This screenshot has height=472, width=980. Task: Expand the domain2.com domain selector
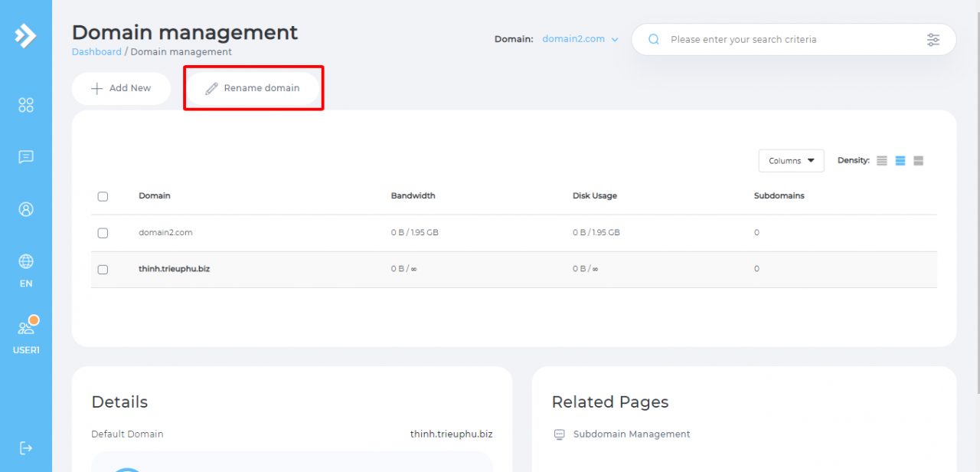pyautogui.click(x=580, y=39)
